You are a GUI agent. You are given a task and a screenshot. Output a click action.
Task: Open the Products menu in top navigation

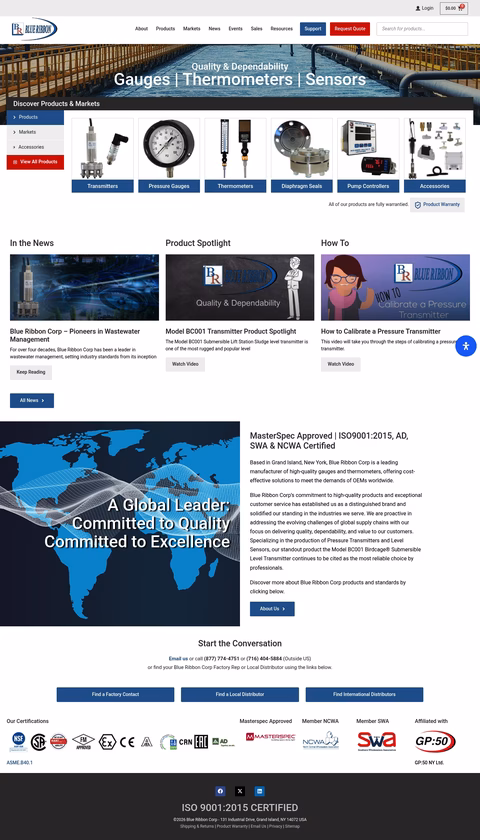pos(166,29)
